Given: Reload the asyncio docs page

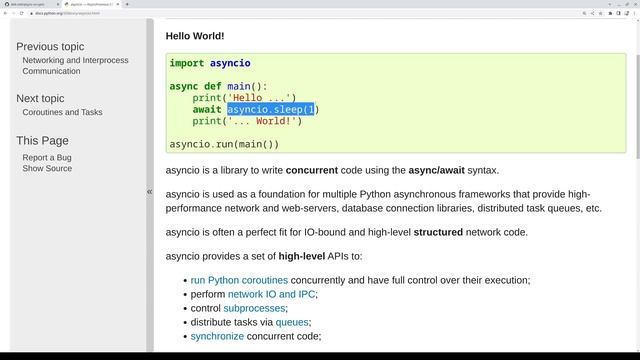Looking at the screenshot, I should 22,13.
